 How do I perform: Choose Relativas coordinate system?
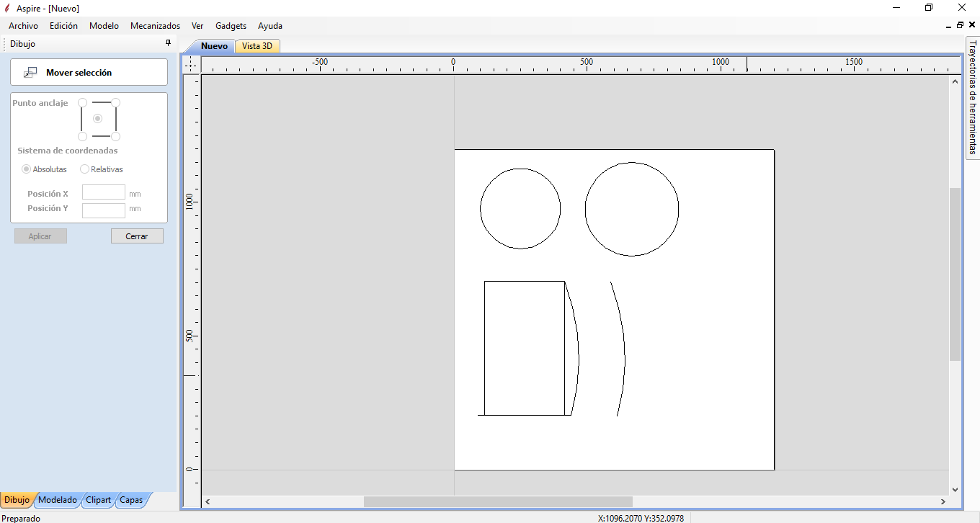[x=85, y=169]
